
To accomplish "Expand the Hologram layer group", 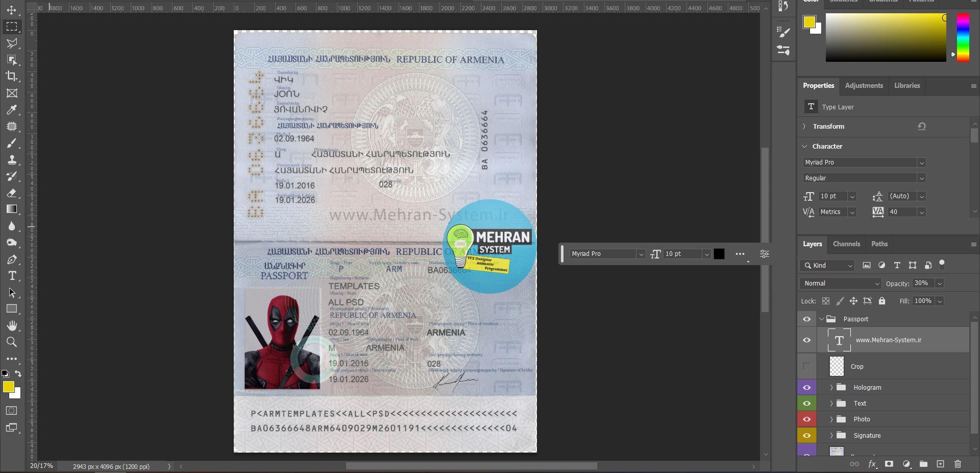I will click(x=831, y=388).
